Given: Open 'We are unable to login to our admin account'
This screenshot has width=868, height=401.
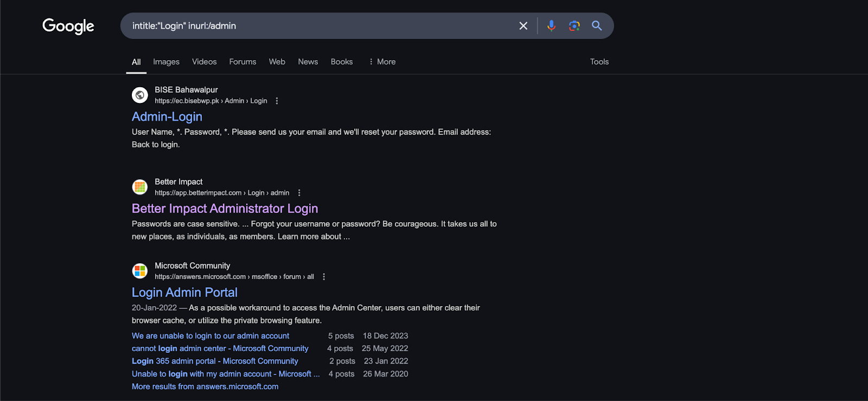Looking at the screenshot, I should (x=210, y=336).
